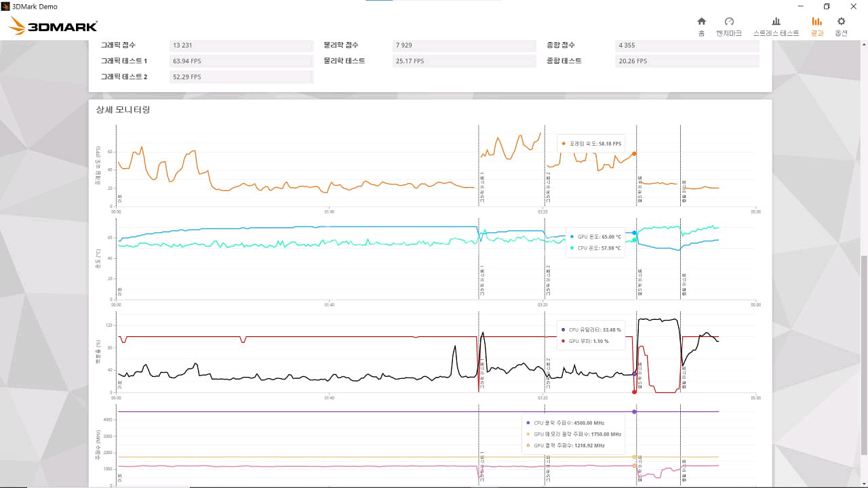Viewport: 868px width, 488px height.
Task: Open the Options (옵션) gear icon
Action: point(841,22)
